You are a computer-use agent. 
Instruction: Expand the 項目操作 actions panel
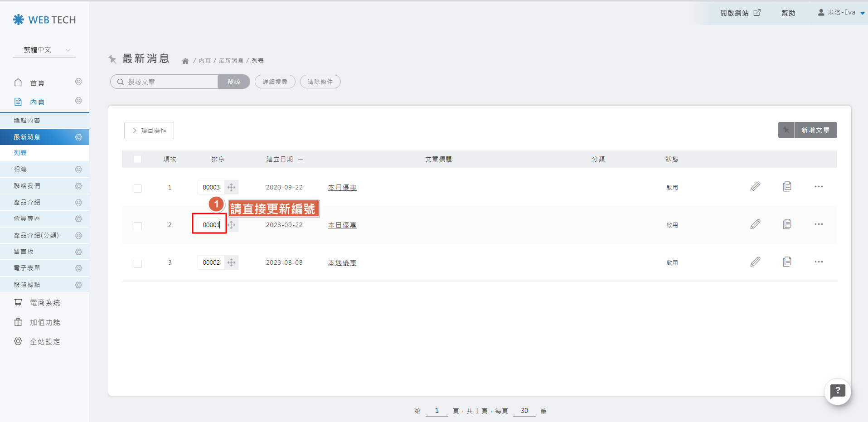[149, 131]
